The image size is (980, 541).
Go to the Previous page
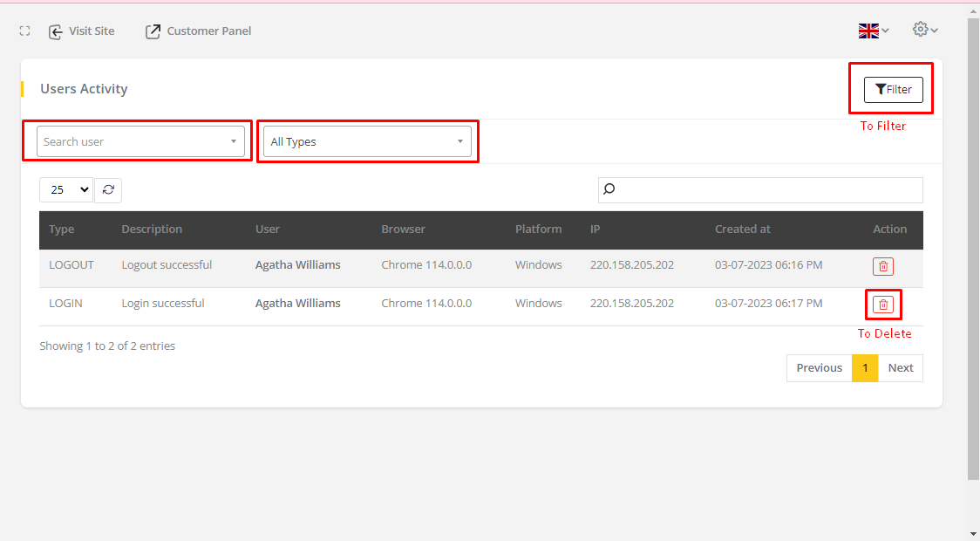click(819, 368)
